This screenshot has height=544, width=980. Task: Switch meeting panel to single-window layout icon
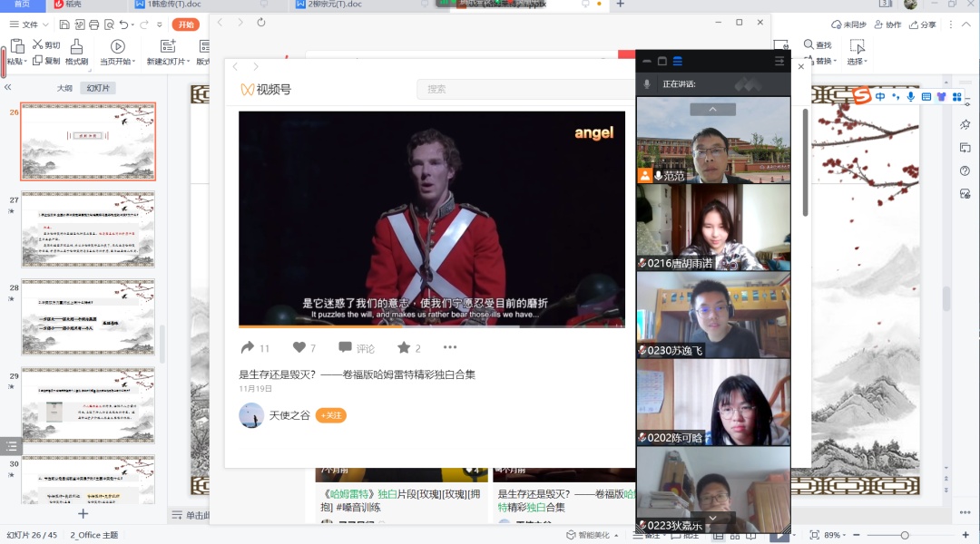661,62
